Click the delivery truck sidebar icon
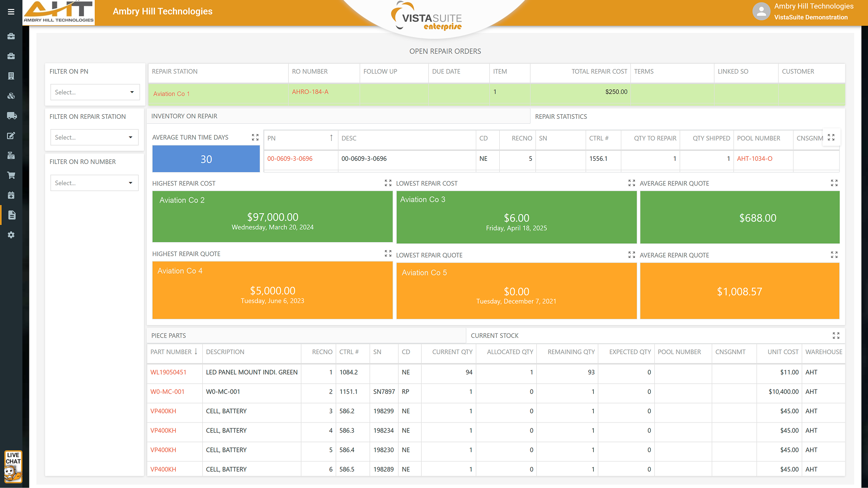The width and height of the screenshot is (868, 488). [12, 116]
